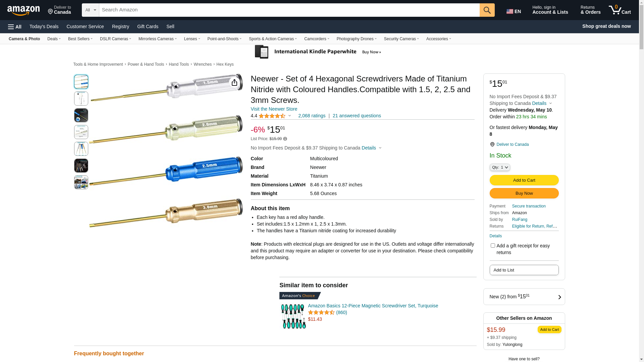The height and width of the screenshot is (362, 644).
Task: Open the Today's Deals menu item
Action: (x=44, y=26)
